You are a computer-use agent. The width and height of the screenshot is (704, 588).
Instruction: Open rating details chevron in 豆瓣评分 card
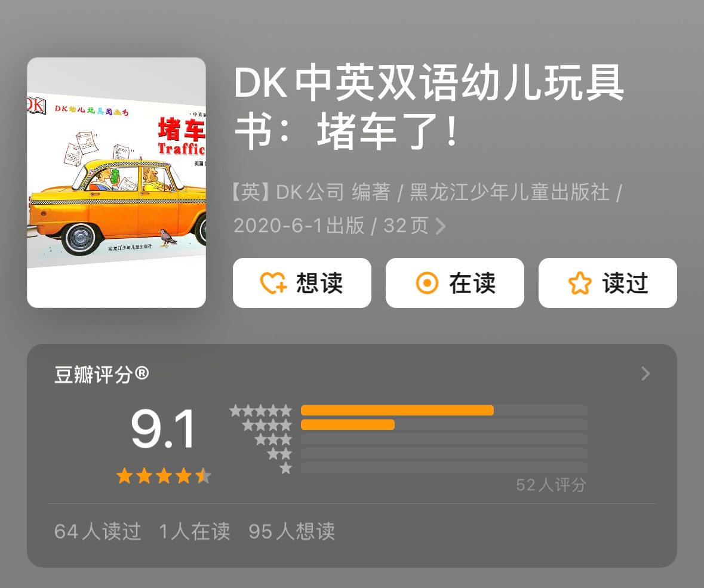[645, 374]
